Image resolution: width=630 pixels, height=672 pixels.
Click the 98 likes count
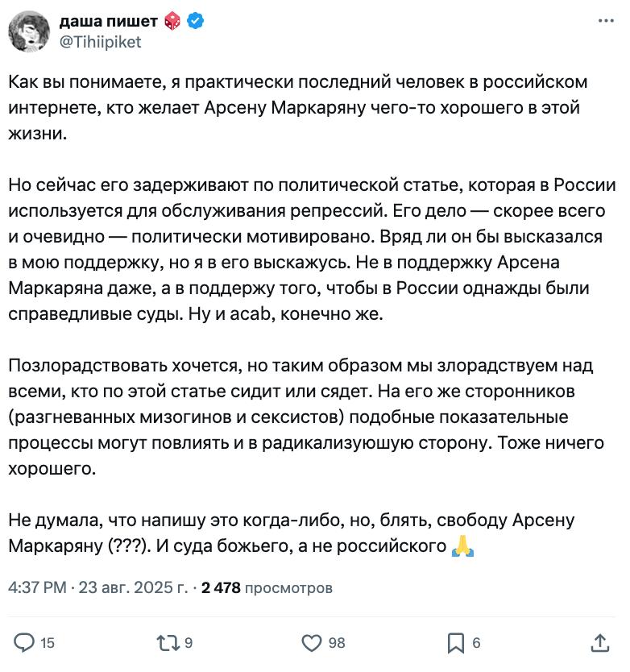(337, 643)
